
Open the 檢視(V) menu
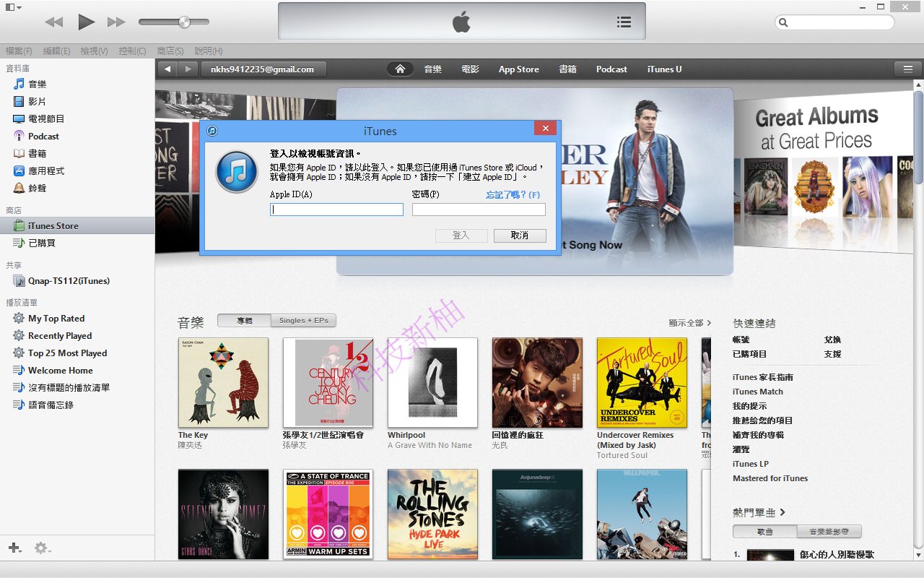(x=94, y=51)
